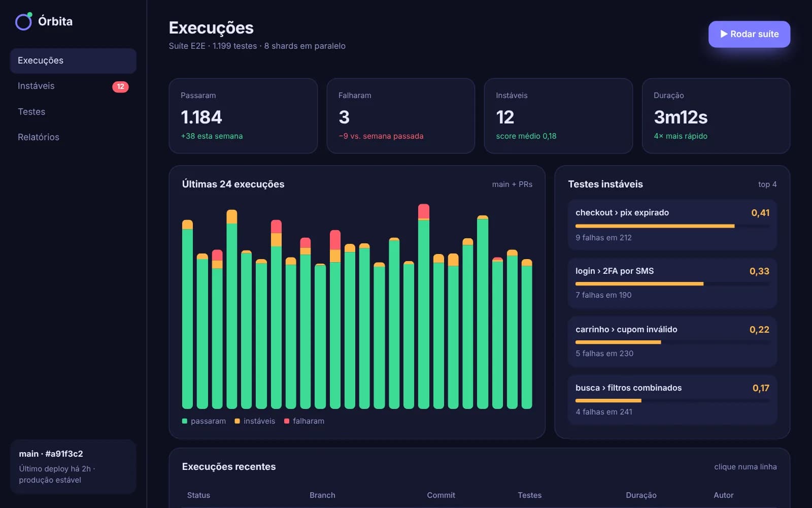Click the Status column header

pyautogui.click(x=198, y=495)
